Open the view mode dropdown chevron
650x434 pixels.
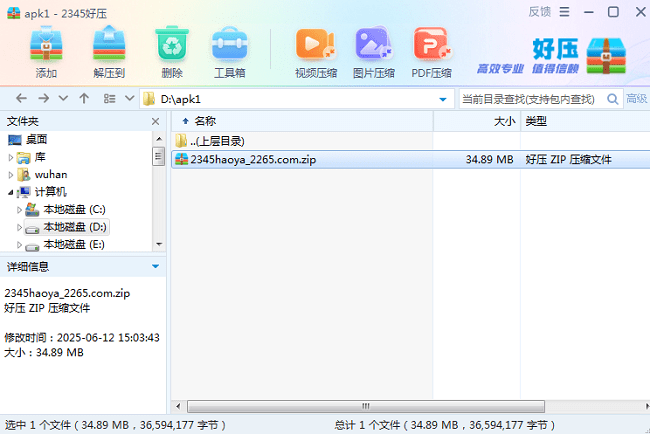click(x=130, y=99)
